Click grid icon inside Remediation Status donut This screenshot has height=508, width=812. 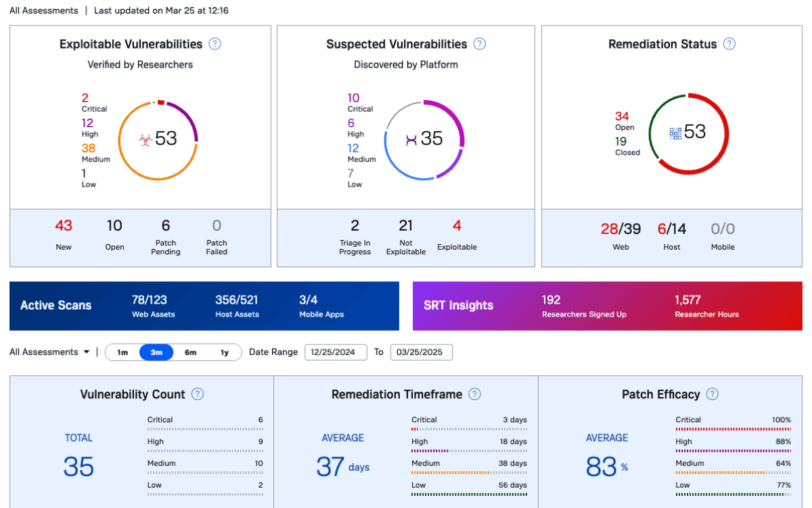[675, 133]
